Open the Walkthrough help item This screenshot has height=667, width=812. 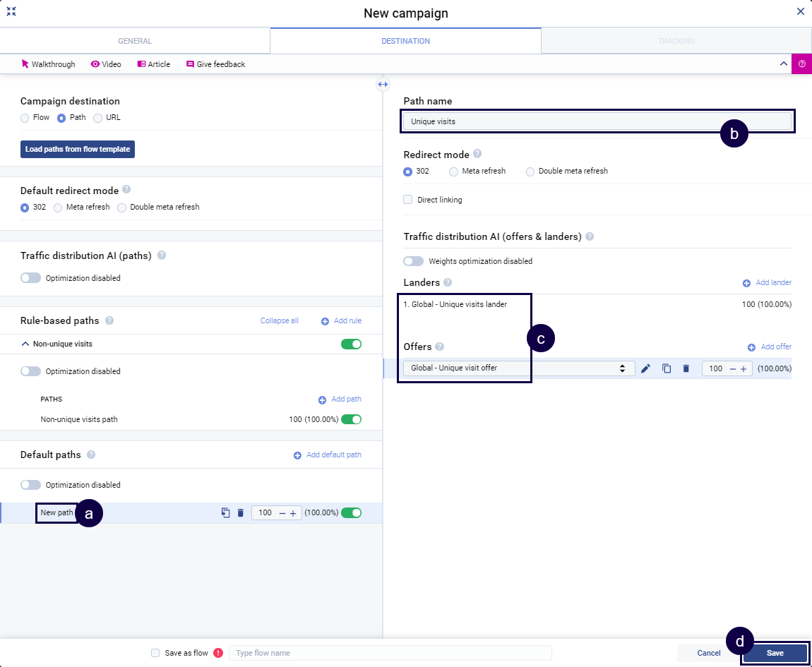pyautogui.click(x=48, y=64)
